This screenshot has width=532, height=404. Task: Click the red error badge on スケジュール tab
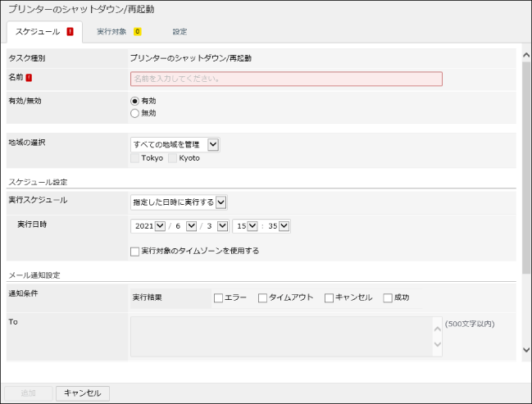[70, 32]
